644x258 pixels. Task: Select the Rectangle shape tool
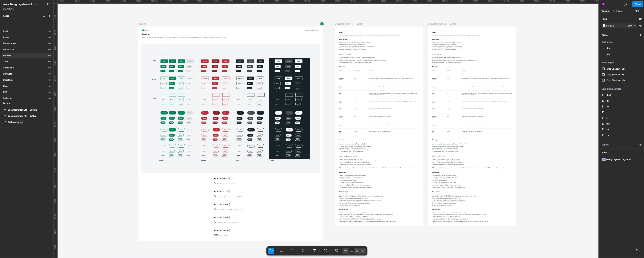tap(293, 251)
